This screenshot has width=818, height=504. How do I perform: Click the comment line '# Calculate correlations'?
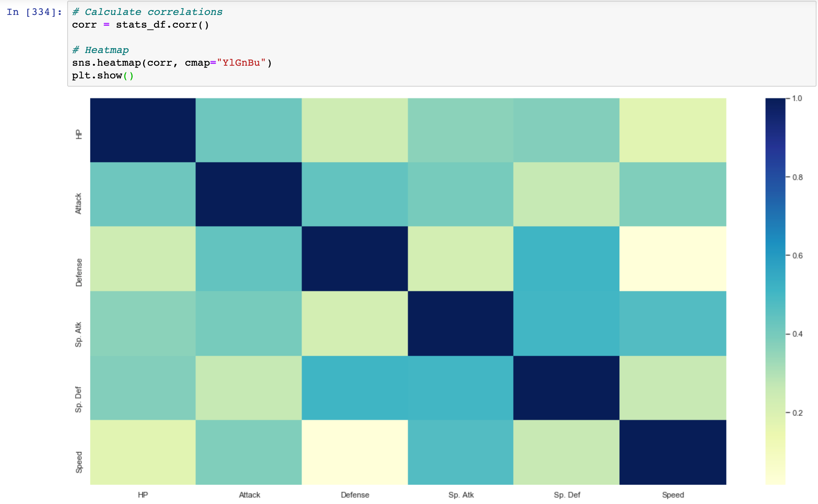tap(148, 11)
